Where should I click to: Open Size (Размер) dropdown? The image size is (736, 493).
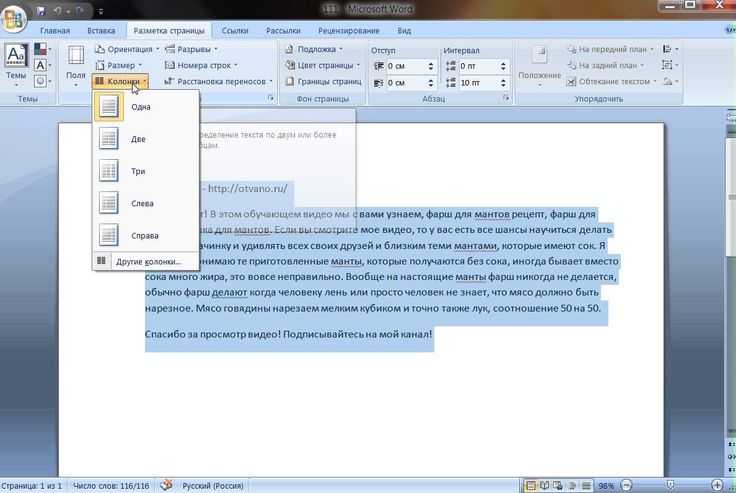pos(119,65)
